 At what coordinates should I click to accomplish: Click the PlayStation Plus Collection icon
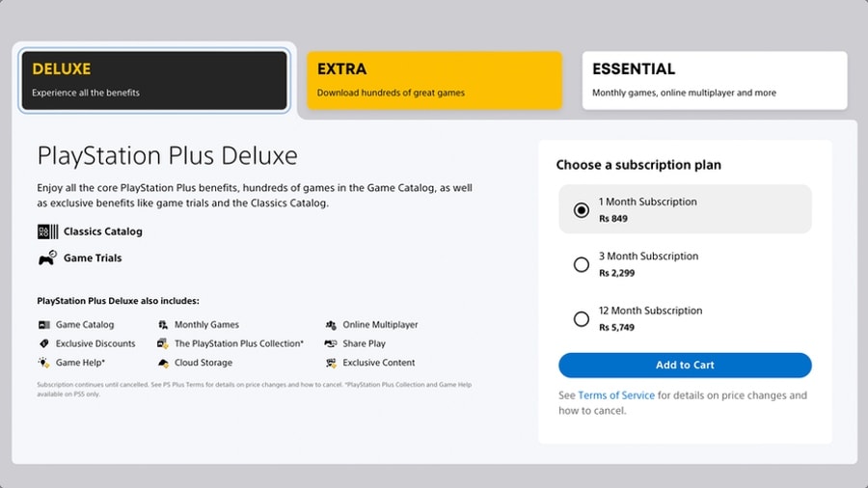[x=162, y=343]
